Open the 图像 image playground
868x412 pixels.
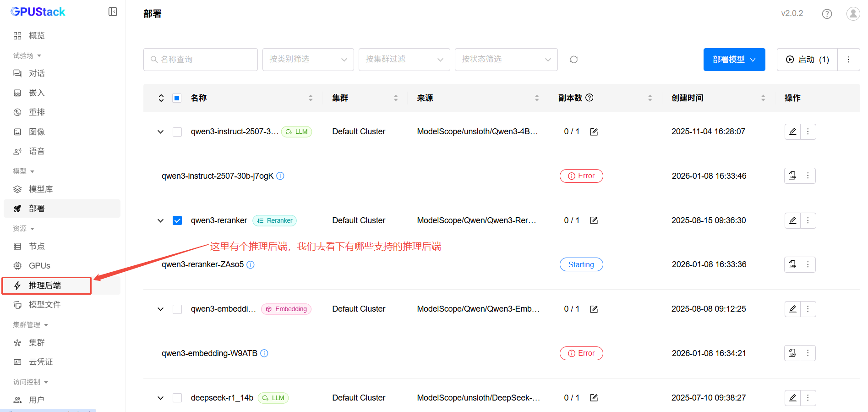[62, 132]
